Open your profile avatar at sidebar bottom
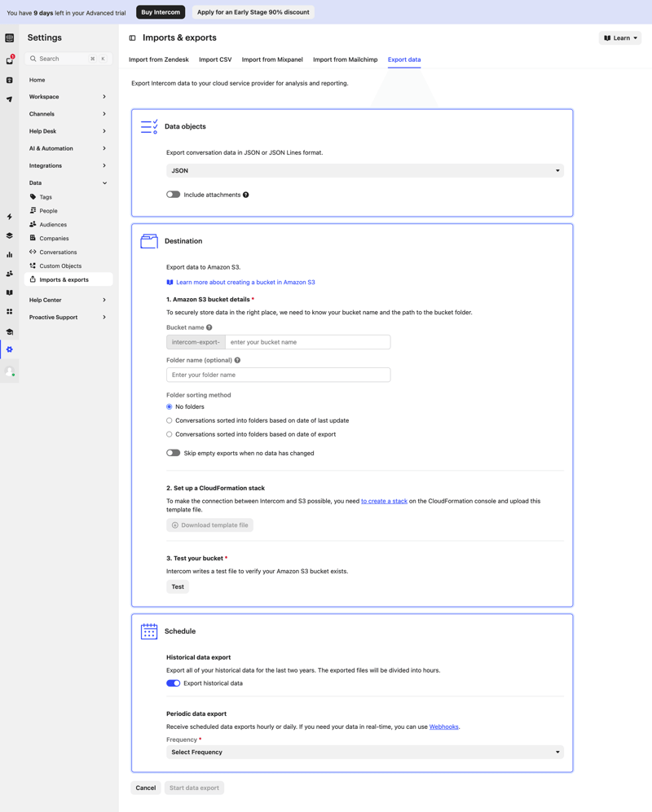Viewport: 652px width, 812px height. coord(10,371)
